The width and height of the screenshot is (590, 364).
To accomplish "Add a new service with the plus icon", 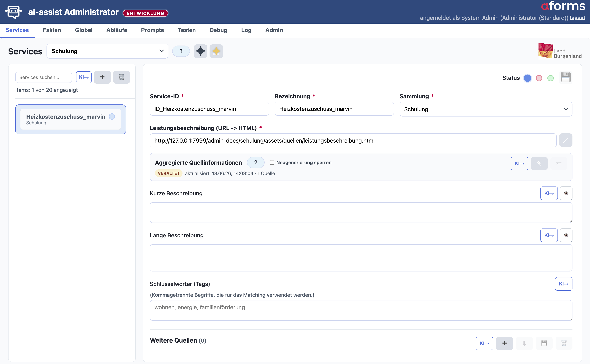I will (x=102, y=77).
